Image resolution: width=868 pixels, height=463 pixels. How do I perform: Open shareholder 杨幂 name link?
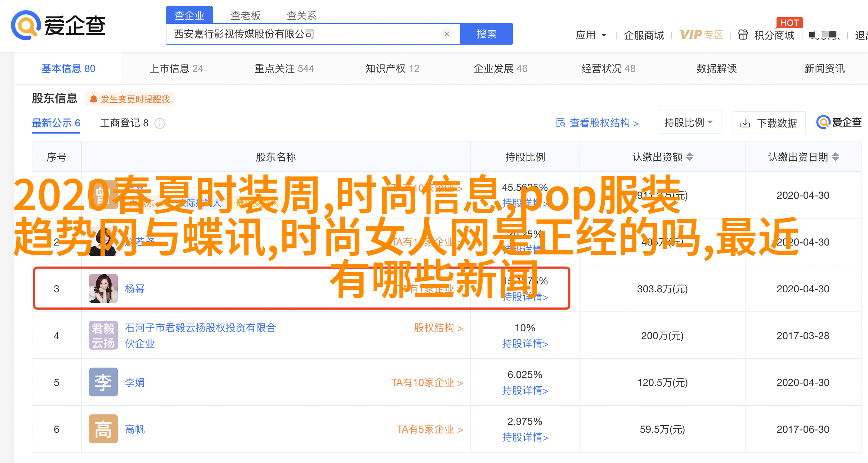pos(135,289)
